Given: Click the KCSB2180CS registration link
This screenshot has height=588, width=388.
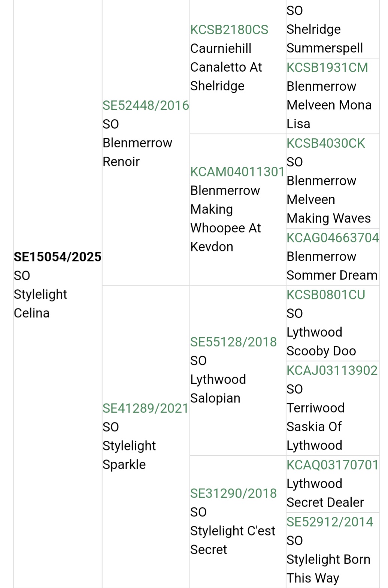Looking at the screenshot, I should [229, 30].
